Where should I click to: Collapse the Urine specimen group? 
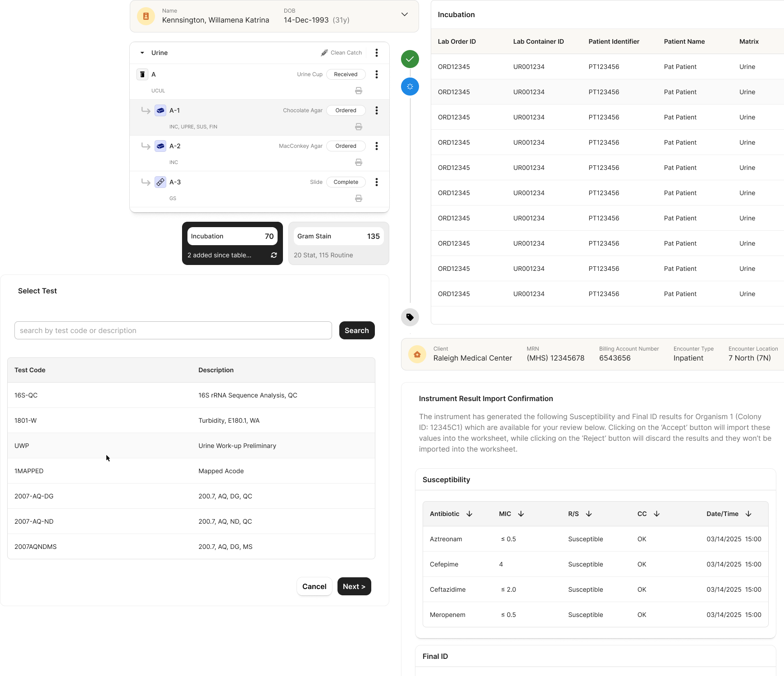[x=142, y=53]
